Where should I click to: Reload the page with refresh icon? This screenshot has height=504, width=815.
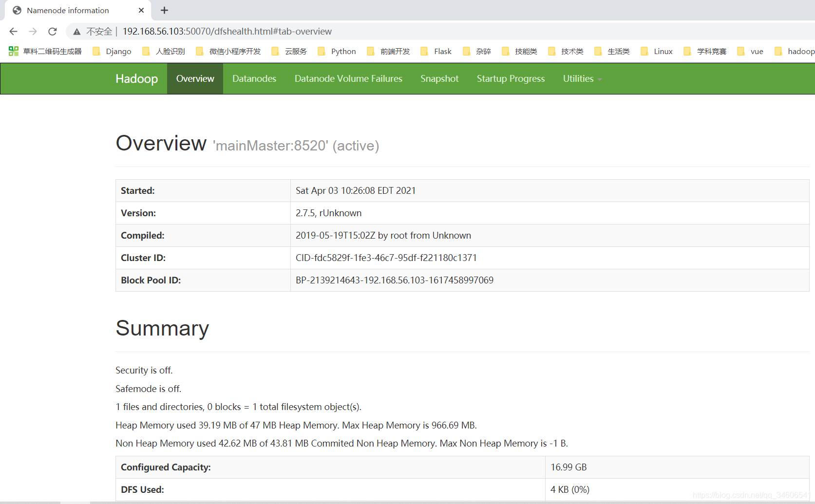53,31
